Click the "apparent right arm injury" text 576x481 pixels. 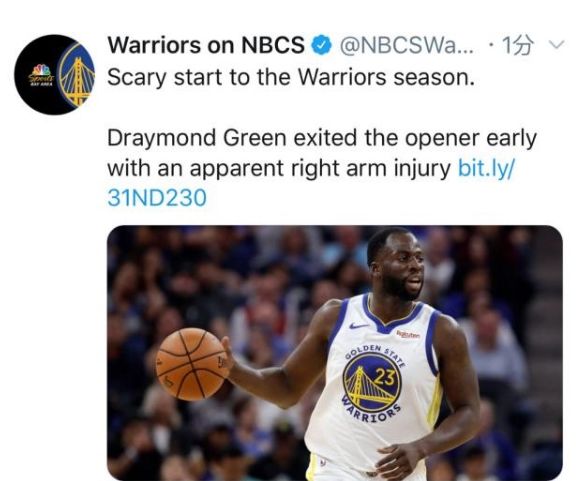coord(320,169)
